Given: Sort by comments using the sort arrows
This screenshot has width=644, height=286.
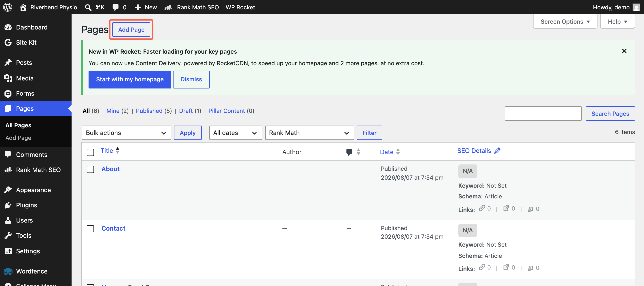Looking at the screenshot, I should pyautogui.click(x=358, y=152).
